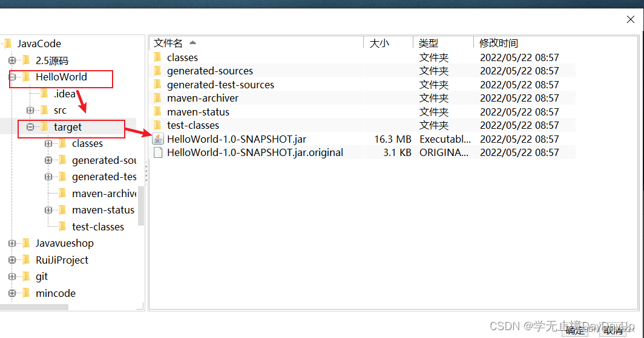Select maven-archiver name in file list
The width and height of the screenshot is (644, 338).
coord(203,98)
